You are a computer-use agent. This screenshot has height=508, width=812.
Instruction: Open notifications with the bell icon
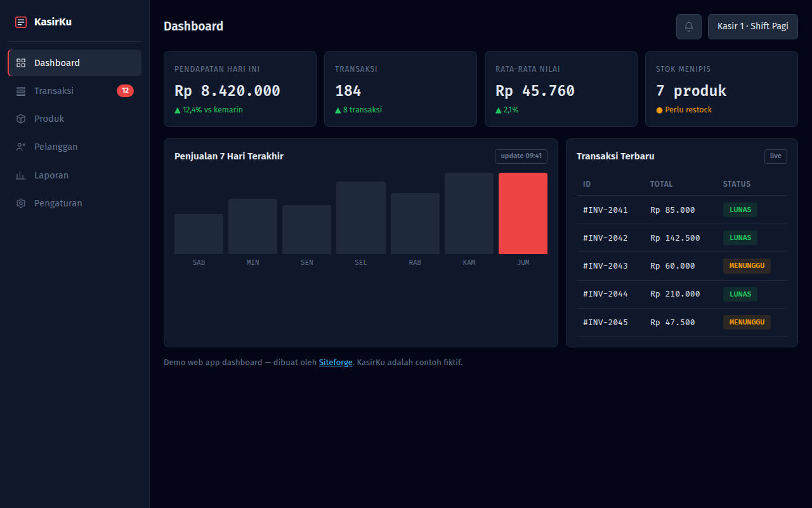(x=689, y=27)
